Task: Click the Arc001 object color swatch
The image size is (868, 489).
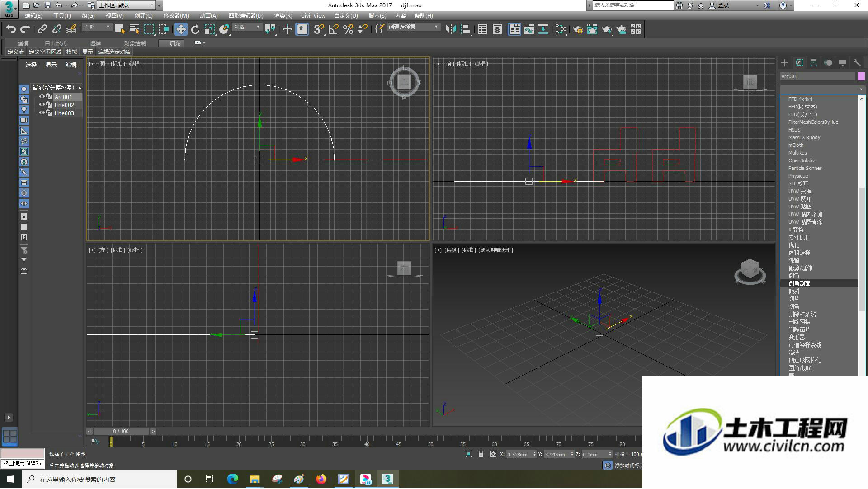Action: (861, 76)
